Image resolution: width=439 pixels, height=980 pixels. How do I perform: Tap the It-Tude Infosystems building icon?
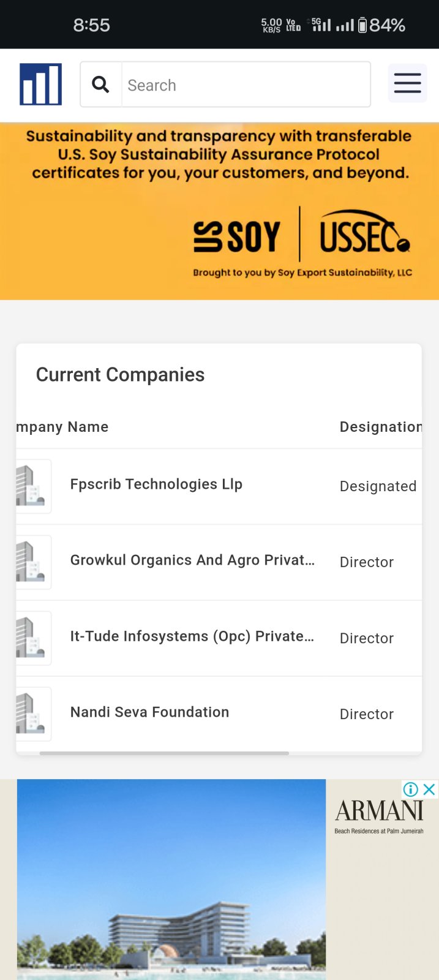tap(32, 638)
